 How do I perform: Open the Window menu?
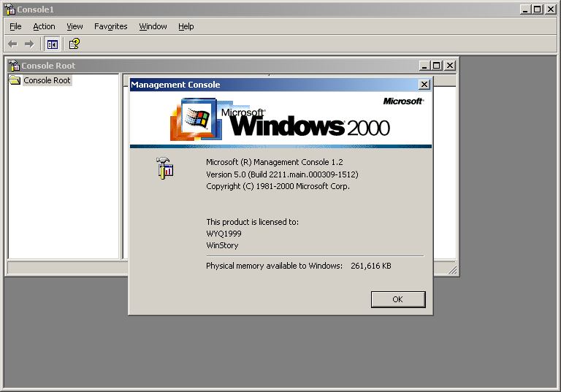153,26
